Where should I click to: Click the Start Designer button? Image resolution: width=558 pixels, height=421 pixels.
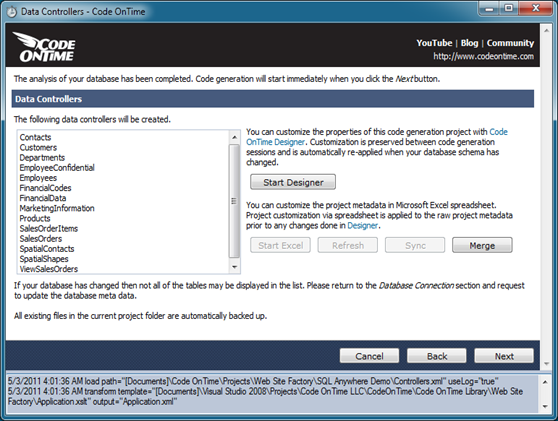click(x=293, y=182)
